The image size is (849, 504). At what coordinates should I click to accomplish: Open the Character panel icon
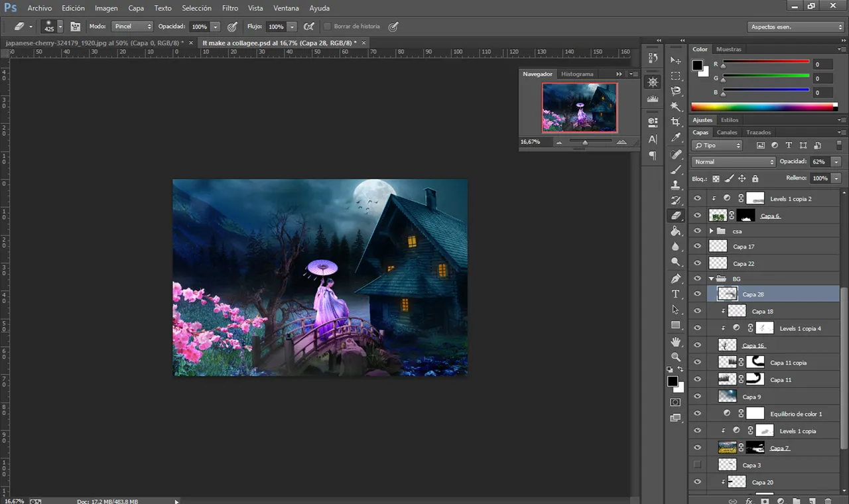click(653, 139)
